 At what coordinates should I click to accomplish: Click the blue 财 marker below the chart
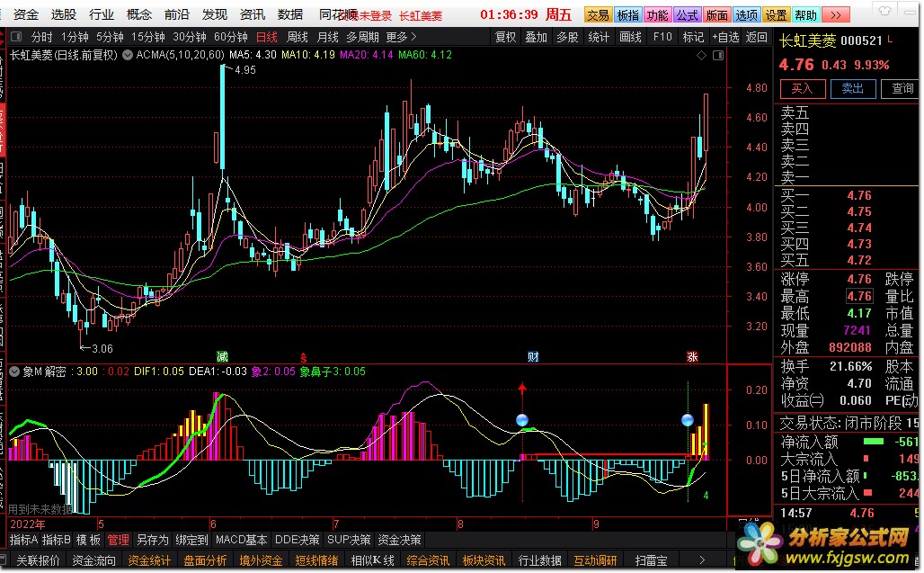[533, 356]
